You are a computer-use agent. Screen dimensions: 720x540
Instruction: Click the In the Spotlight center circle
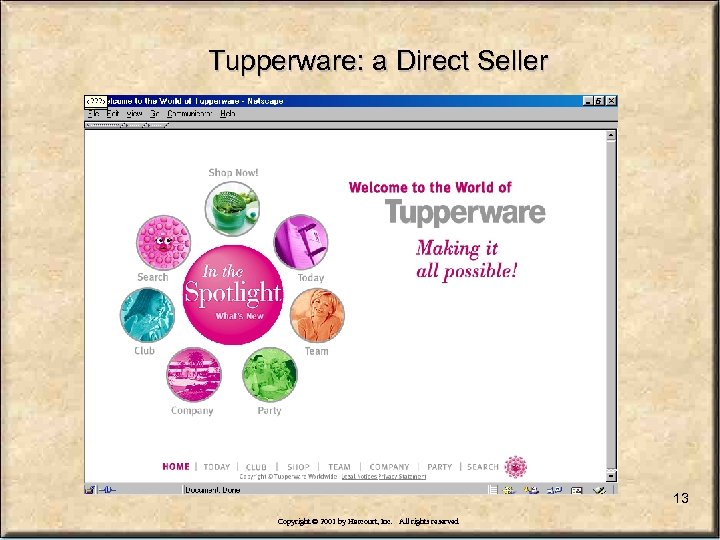(x=233, y=294)
